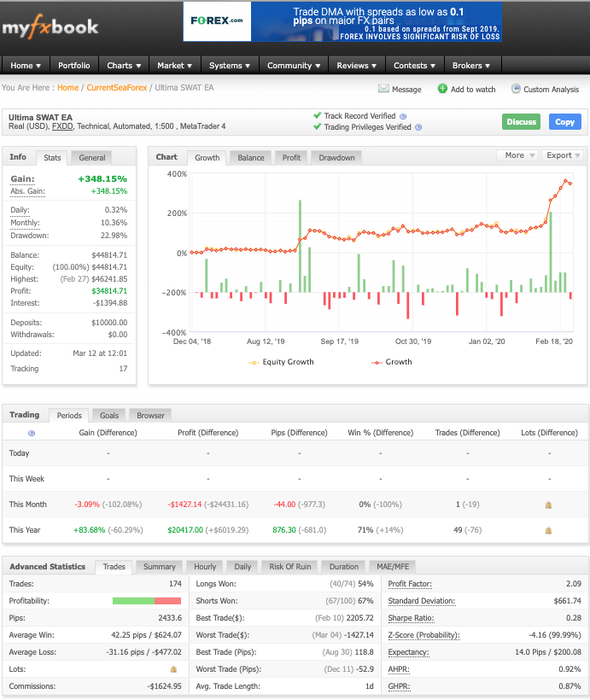Open the Community dropdown menu

(x=294, y=66)
